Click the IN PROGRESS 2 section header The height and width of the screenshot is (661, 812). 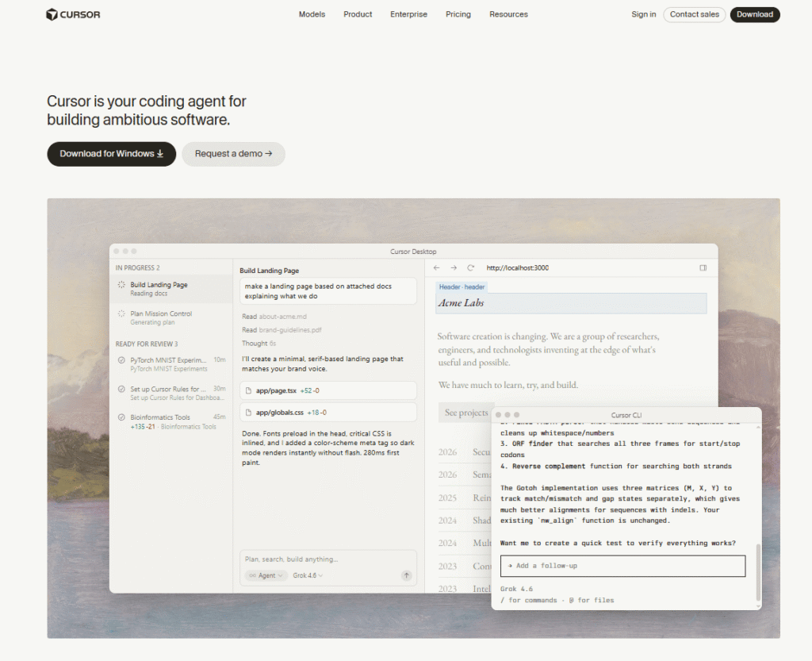(x=138, y=268)
